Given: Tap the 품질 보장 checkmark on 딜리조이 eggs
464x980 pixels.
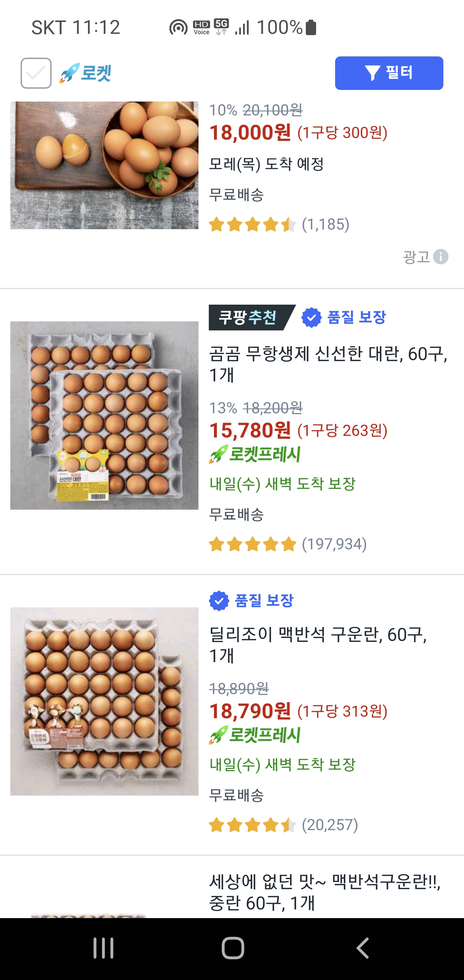Looking at the screenshot, I should [219, 601].
